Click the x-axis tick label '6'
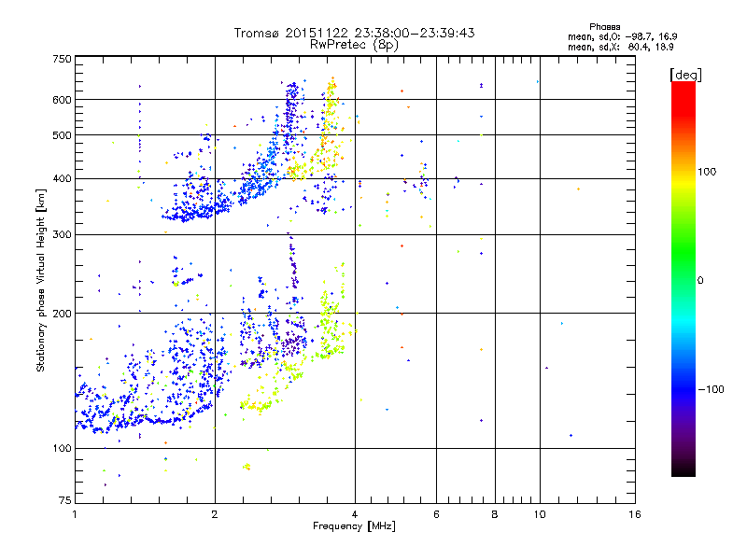Screen dimensions: 747x560 coord(436,514)
